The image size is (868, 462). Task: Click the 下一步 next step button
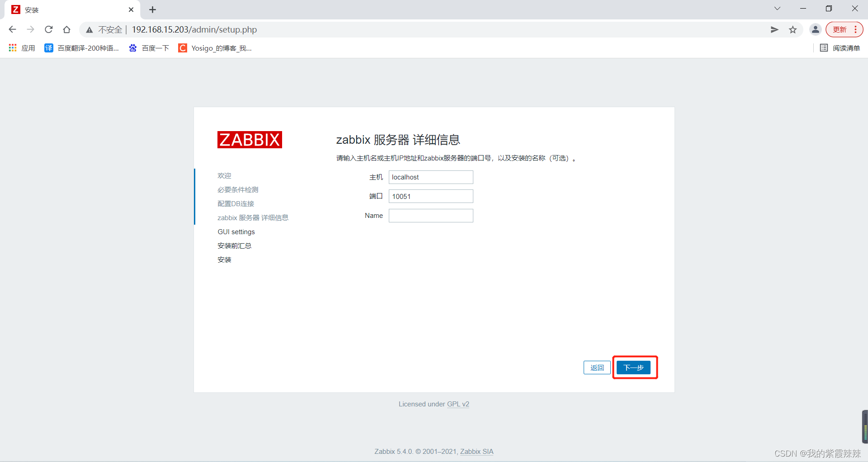tap(633, 368)
